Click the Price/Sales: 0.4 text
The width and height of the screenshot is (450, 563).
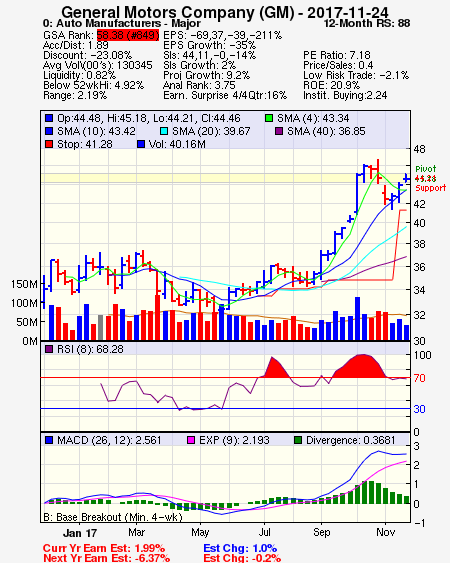(x=338, y=65)
